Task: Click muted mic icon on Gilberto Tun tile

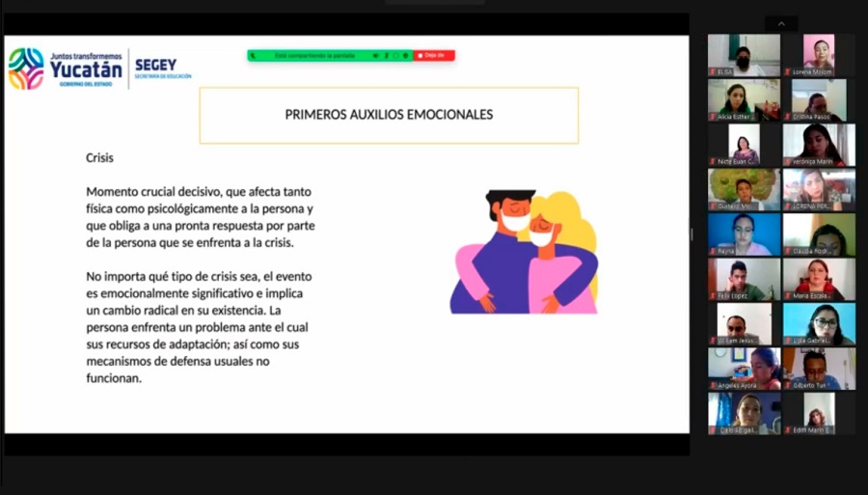Action: (788, 385)
